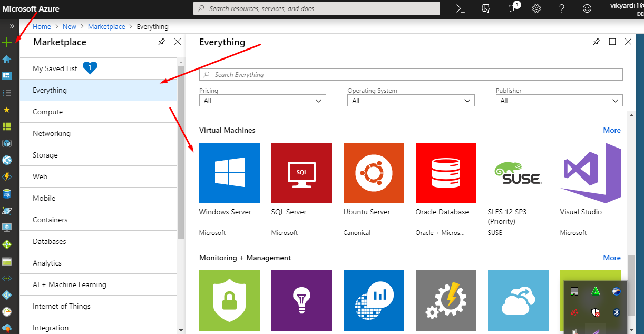Click the Marketplace category list scrollbar
This screenshot has height=334, width=644.
[181, 152]
